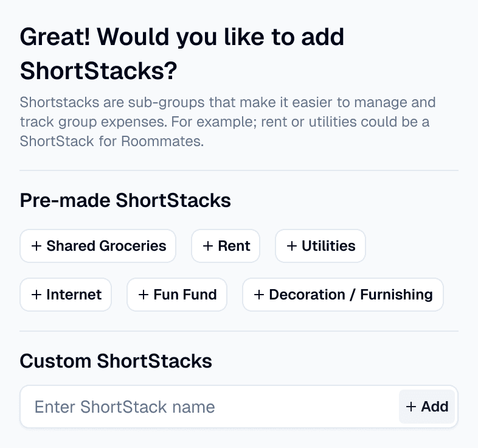This screenshot has height=448, width=478.
Task: Click the plus icon on the Add button
Action: point(412,407)
